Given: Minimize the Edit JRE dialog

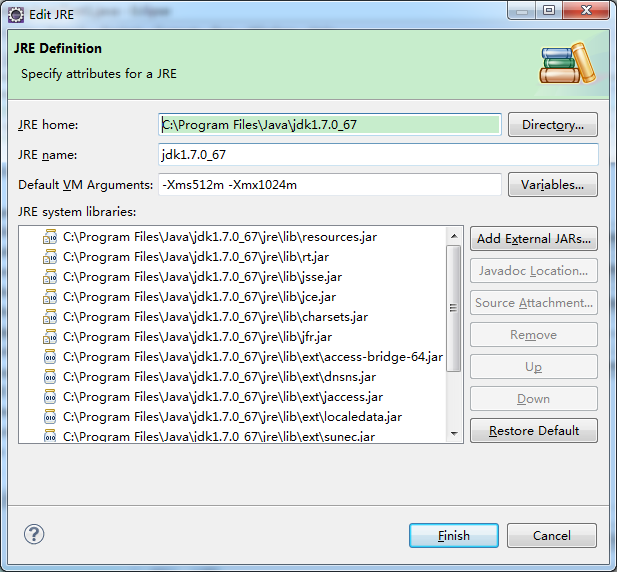Looking at the screenshot, I should 522,11.
